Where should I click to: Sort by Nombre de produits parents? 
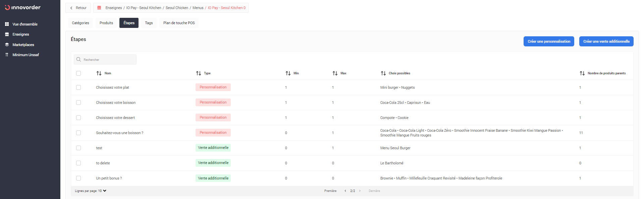coord(582,73)
